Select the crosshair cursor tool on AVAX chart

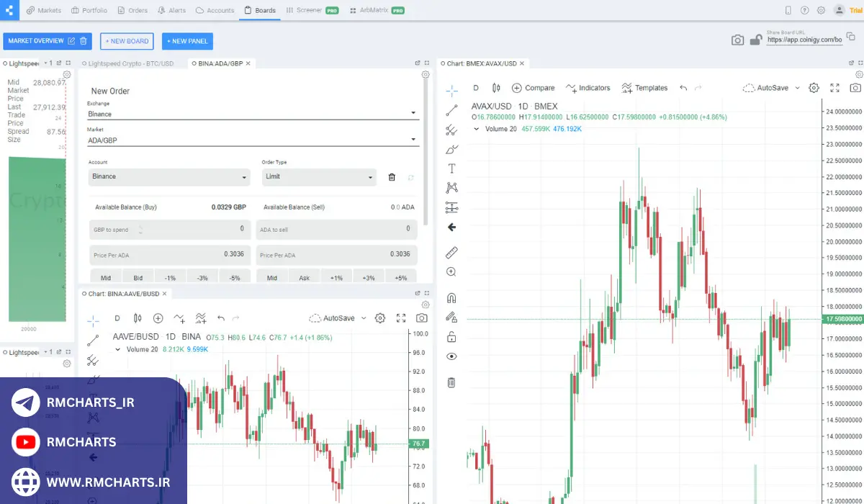pos(451,91)
